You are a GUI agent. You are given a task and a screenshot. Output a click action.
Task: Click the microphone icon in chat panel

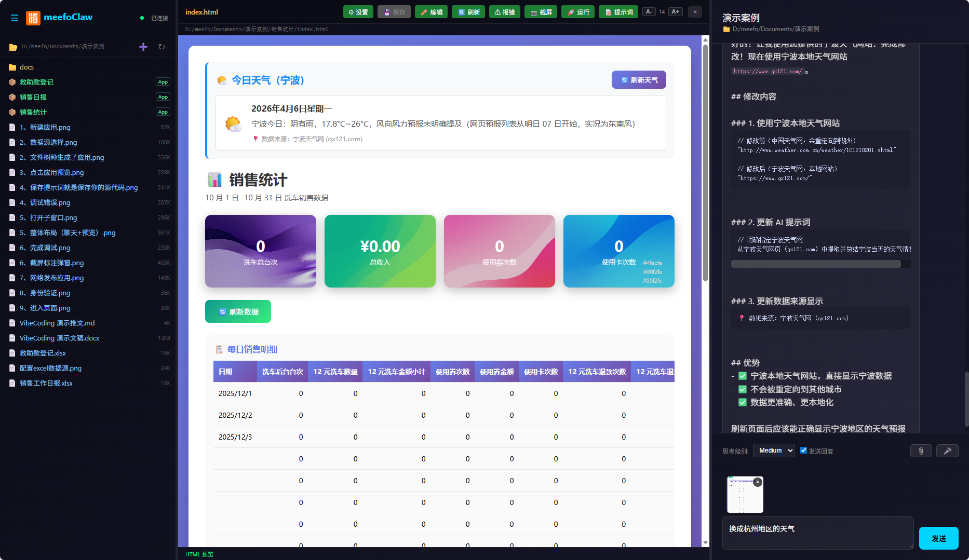[x=947, y=450]
